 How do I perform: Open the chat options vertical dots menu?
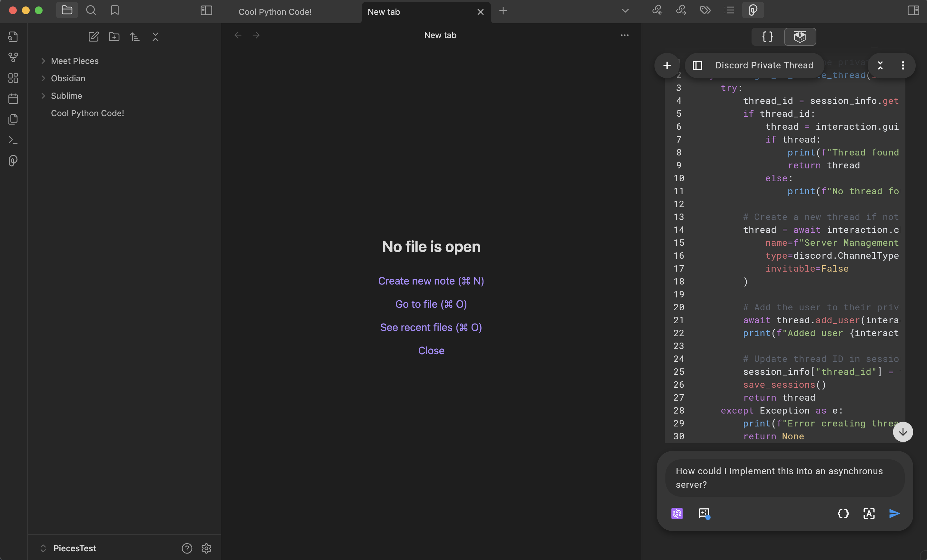[x=903, y=65]
